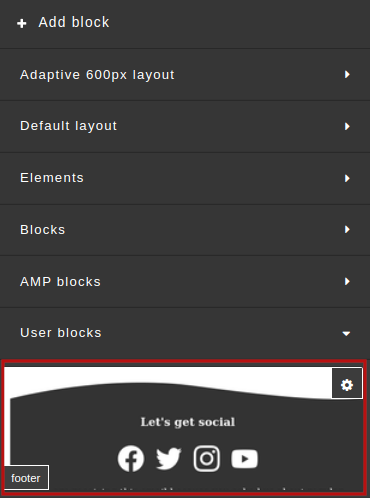Screen dimensions: 370x498
Task: Click the Elements section arrow
Action: pos(347,178)
